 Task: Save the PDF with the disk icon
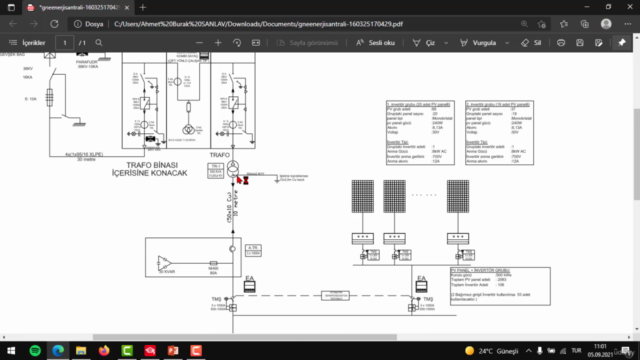click(580, 42)
